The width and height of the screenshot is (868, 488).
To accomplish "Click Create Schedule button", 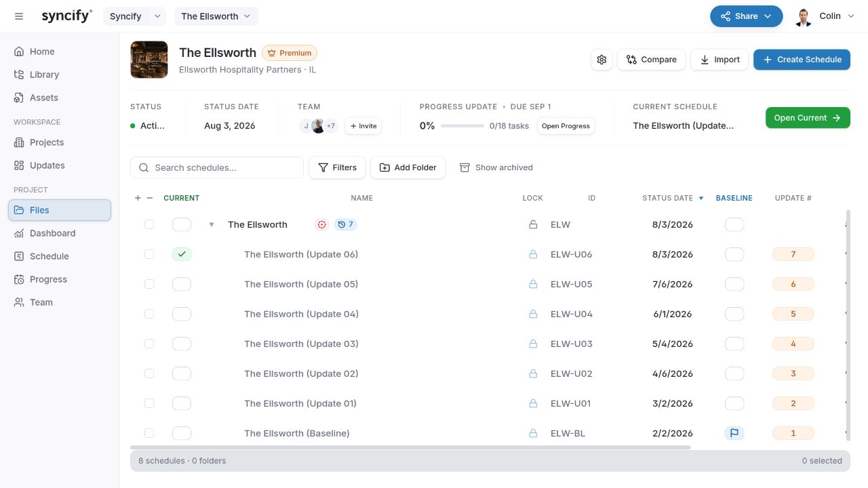I will tap(802, 60).
